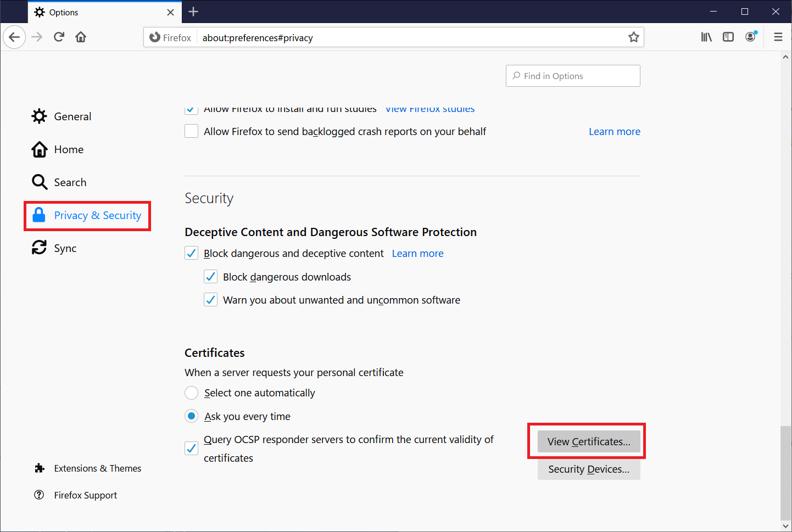Open the Search settings section
Image resolution: width=792 pixels, height=532 pixels.
(70, 182)
